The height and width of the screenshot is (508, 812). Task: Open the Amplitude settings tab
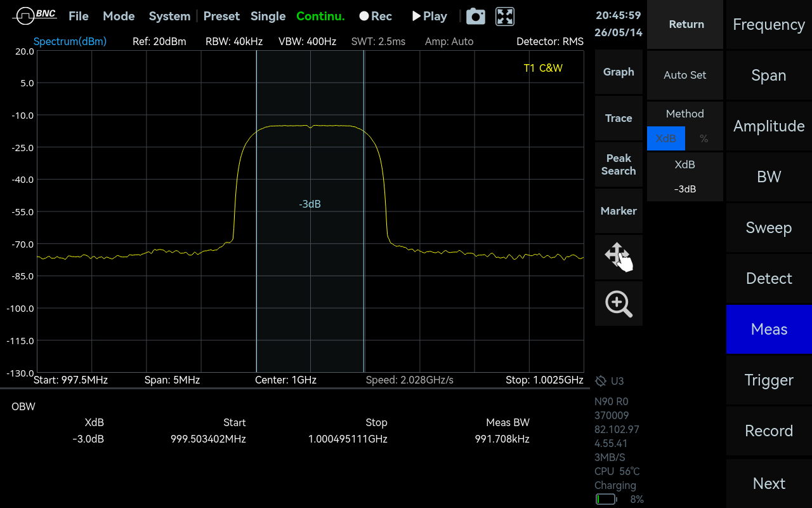pos(769,126)
